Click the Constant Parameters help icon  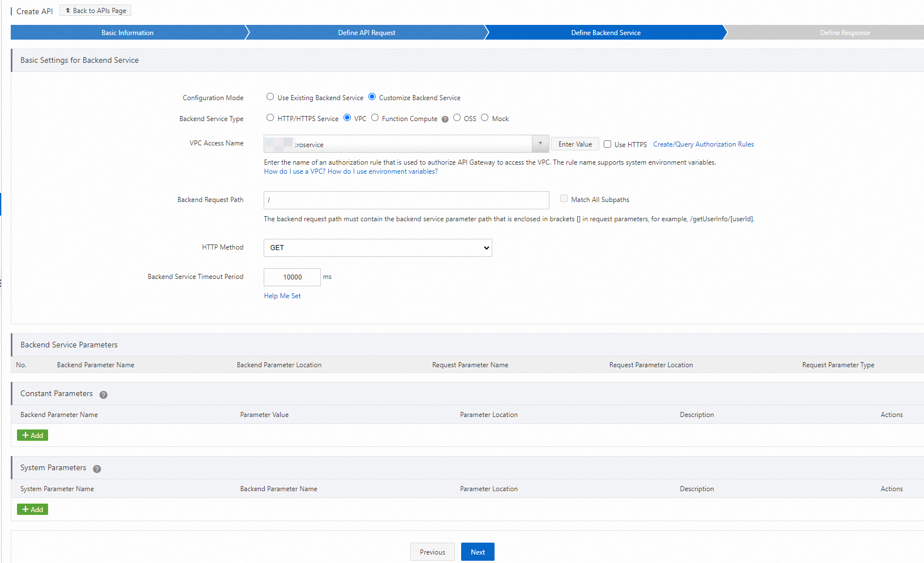click(103, 394)
